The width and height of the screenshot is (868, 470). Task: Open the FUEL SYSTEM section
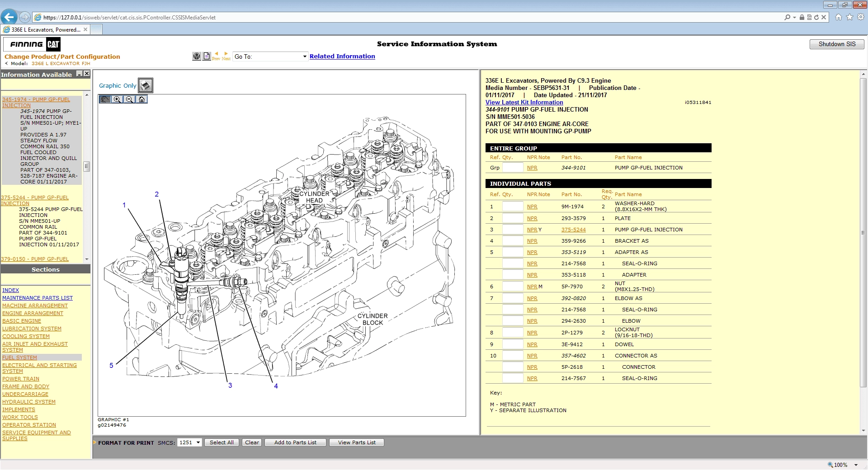tap(20, 357)
